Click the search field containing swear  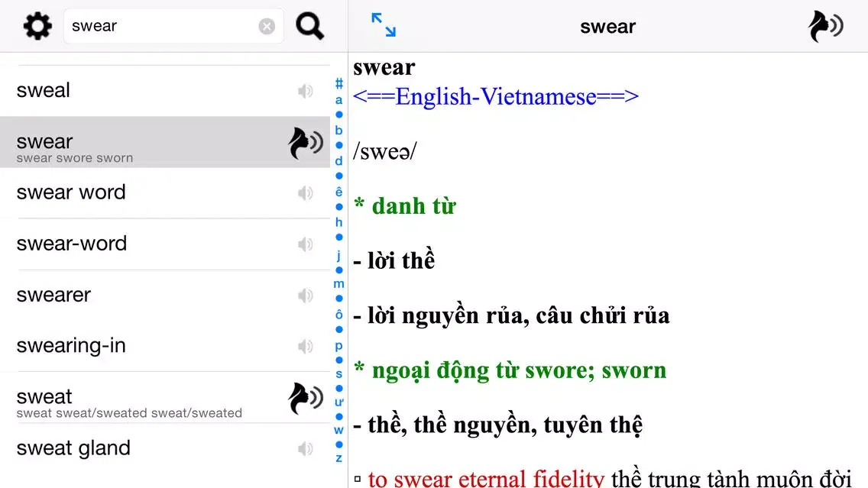(x=173, y=26)
